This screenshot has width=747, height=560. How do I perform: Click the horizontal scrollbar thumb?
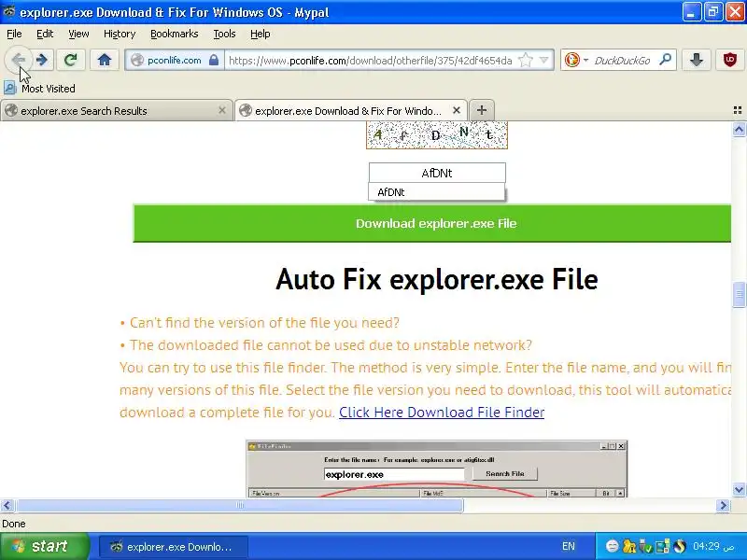tap(240, 505)
